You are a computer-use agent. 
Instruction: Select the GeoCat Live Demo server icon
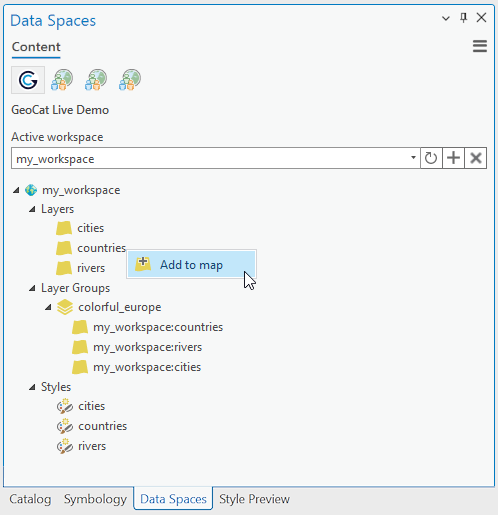tap(28, 80)
